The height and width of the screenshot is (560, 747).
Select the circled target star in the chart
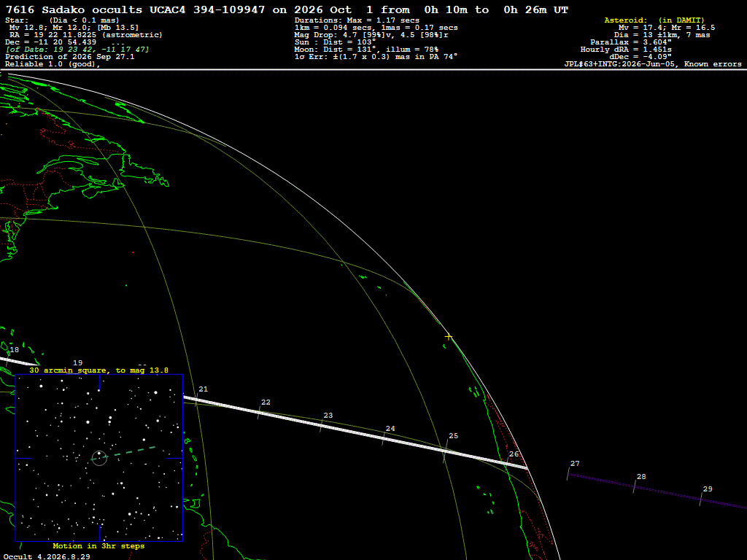99,458
